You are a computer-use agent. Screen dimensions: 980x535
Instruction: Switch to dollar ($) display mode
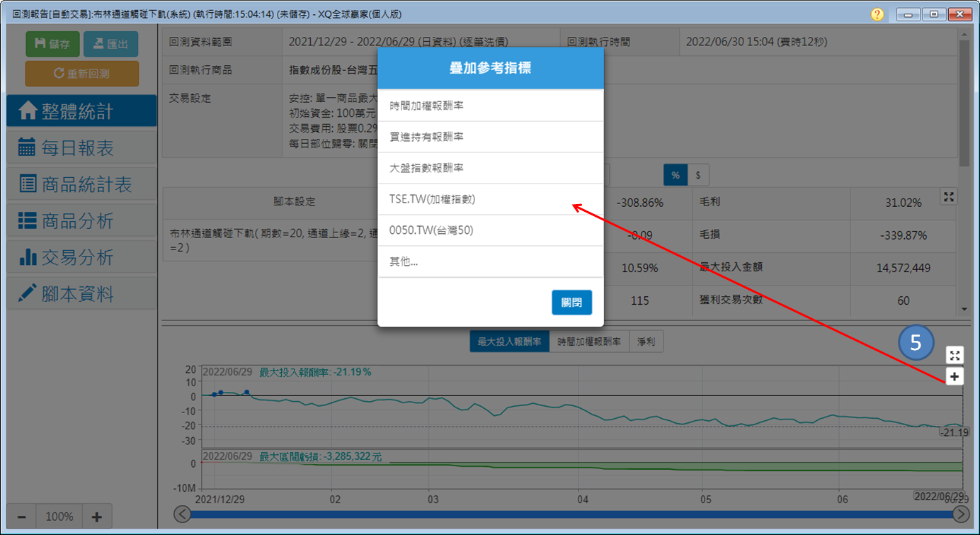[x=698, y=175]
